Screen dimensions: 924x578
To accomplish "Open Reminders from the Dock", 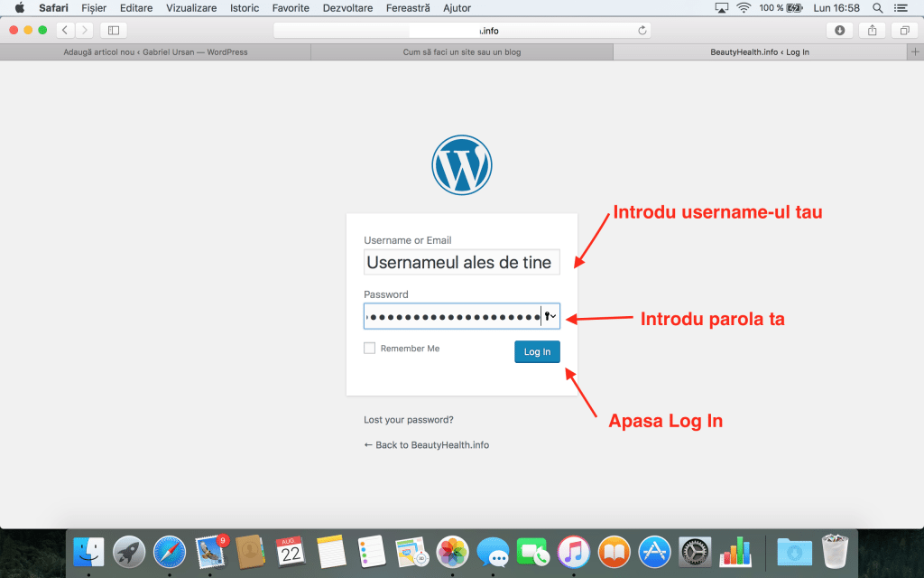I will click(x=371, y=553).
